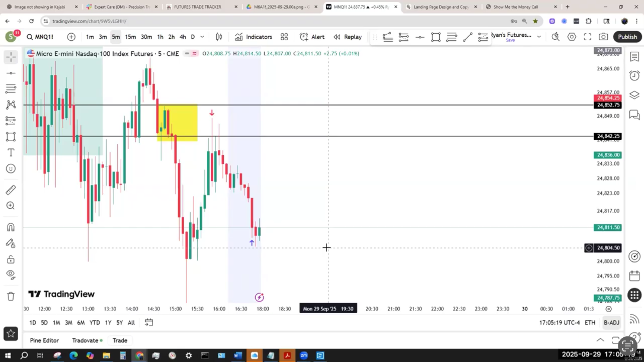Switch to the 3m timeframe

coord(103,37)
